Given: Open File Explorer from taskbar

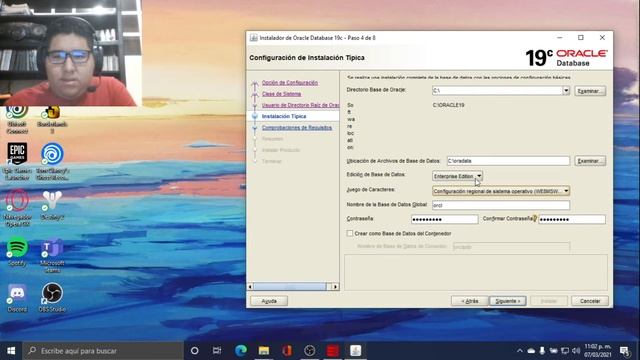Looking at the screenshot, I should pos(264,351).
